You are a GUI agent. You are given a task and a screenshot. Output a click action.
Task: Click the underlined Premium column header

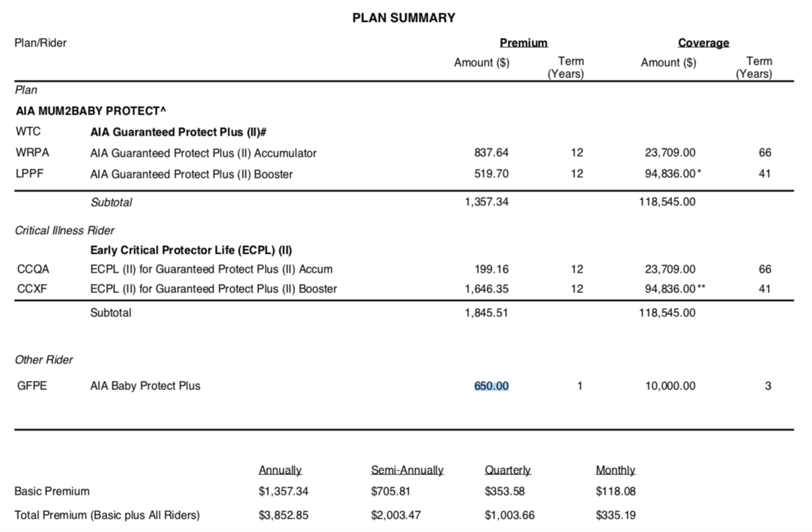coord(523,43)
